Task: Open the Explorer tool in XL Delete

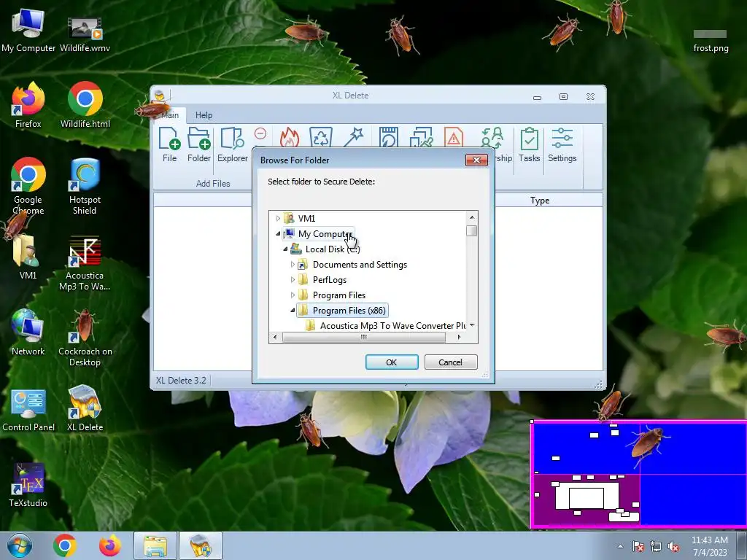Action: click(x=233, y=145)
